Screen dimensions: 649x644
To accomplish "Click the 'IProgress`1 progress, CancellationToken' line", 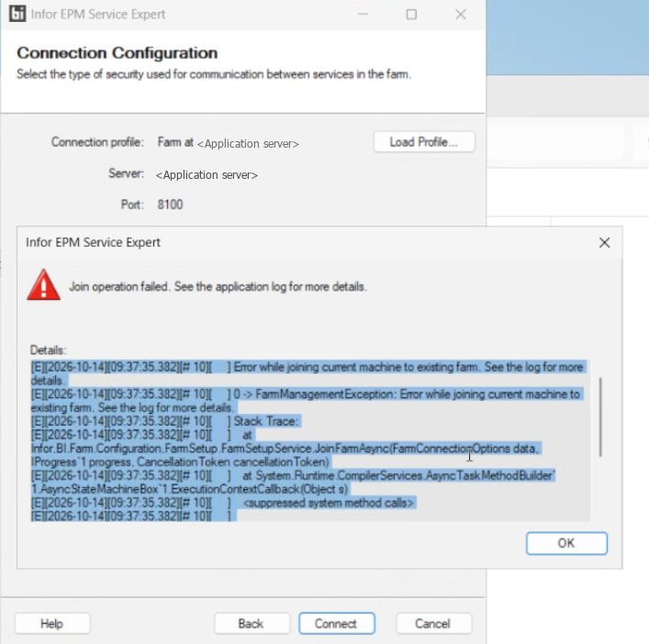I will click(181, 462).
